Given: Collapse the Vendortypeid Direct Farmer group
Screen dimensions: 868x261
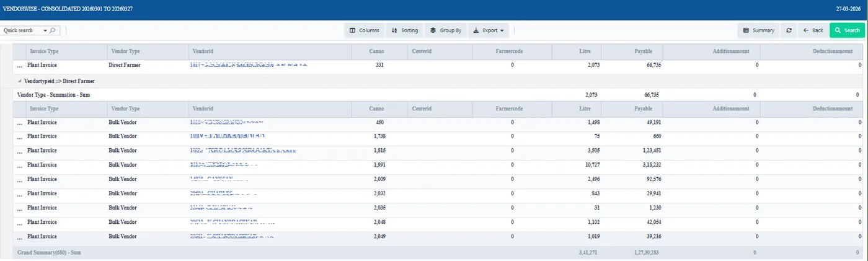Looking at the screenshot, I should tap(19, 81).
